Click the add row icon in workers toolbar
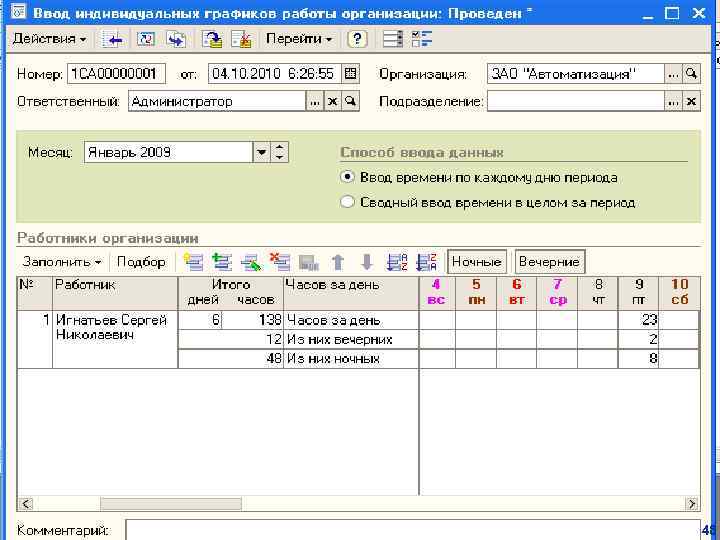The image size is (720, 540). pos(193,262)
